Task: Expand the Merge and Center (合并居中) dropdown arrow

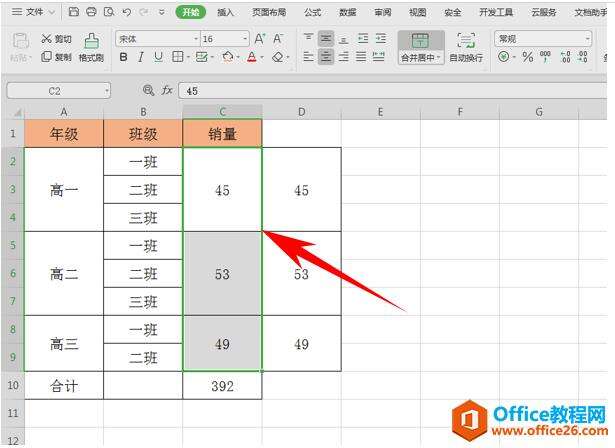Action: point(439,58)
